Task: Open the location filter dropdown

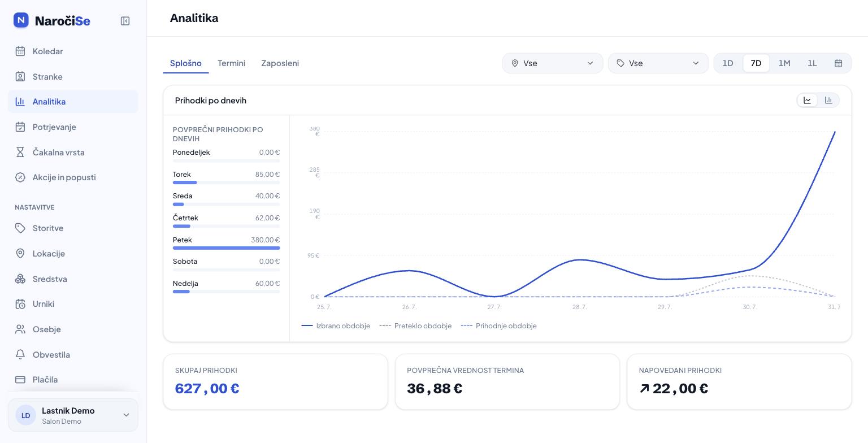Action: point(553,63)
